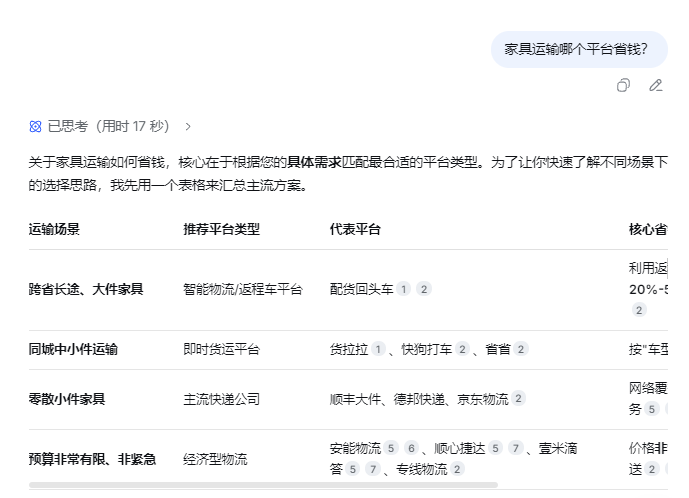Open citation 7 after 顺心捷达

click(x=515, y=448)
